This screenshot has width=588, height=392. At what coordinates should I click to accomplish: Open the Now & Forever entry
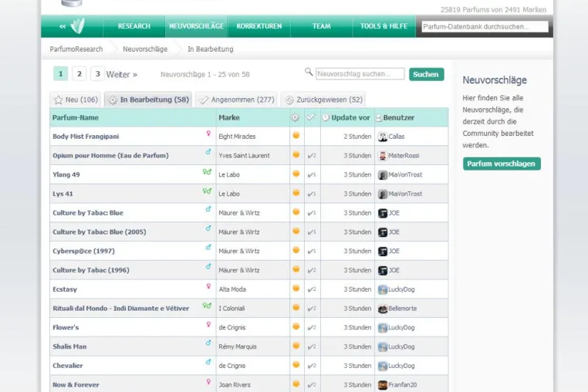pos(76,385)
